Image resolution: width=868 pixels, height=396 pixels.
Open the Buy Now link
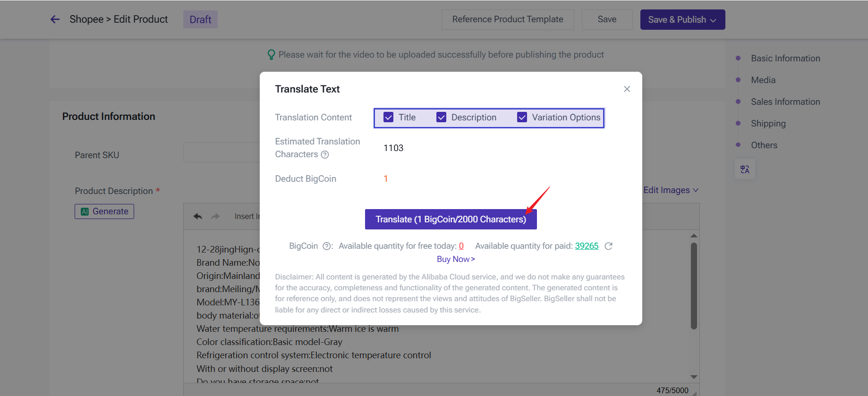point(456,259)
